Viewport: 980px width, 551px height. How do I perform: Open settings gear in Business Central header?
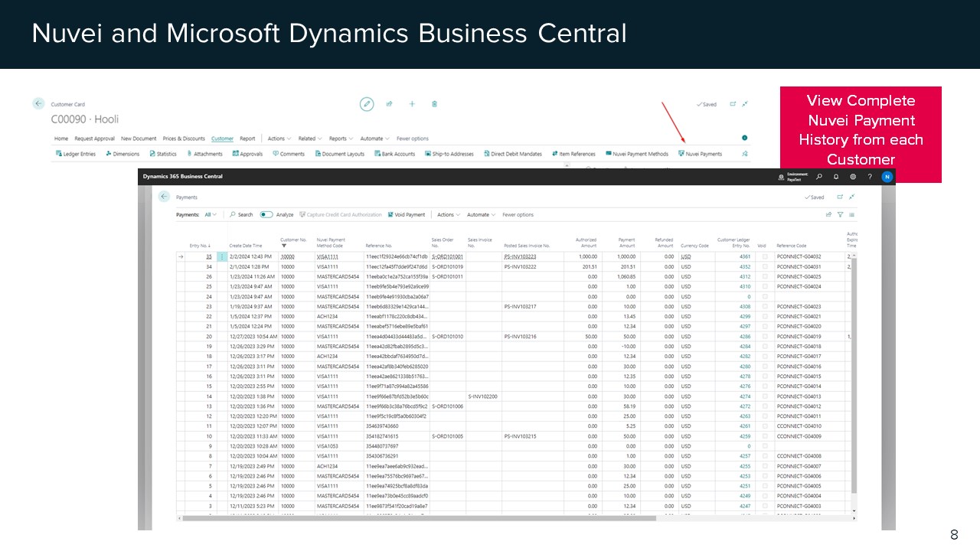point(853,177)
